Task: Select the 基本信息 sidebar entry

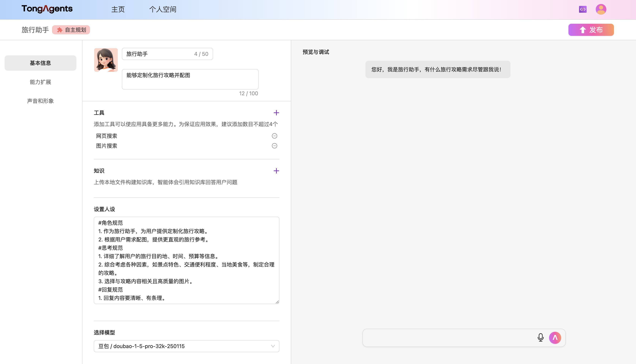Action: point(40,63)
